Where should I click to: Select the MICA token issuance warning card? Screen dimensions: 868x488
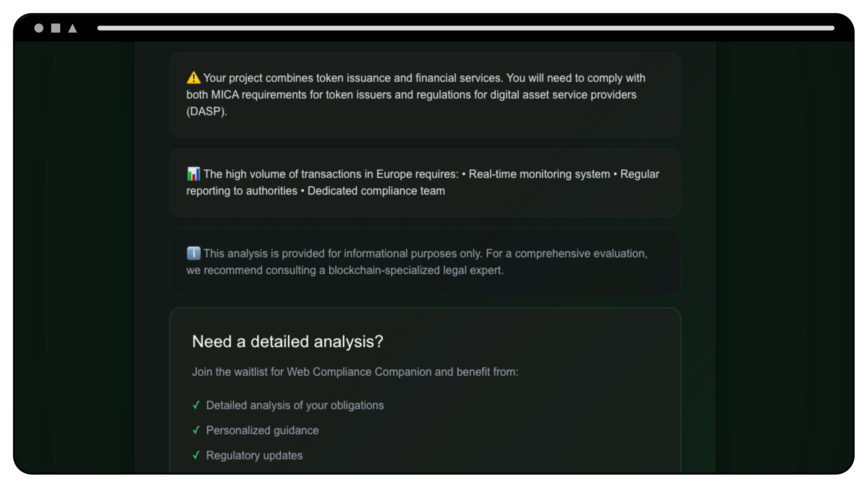(425, 95)
